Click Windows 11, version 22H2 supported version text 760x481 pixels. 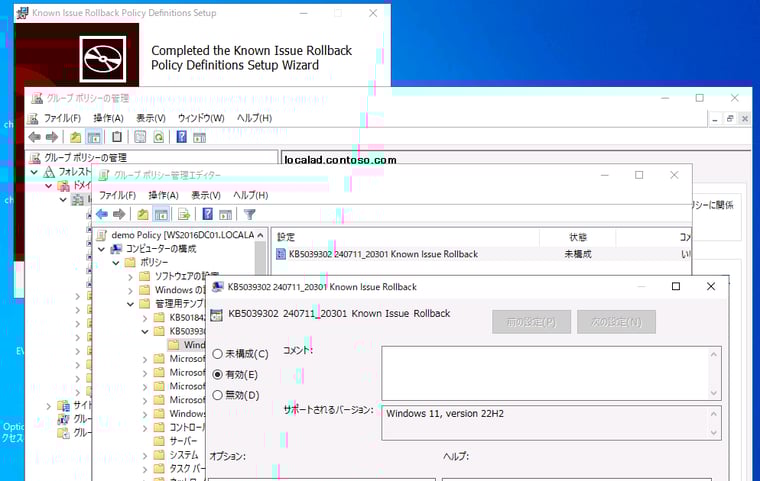[445, 414]
